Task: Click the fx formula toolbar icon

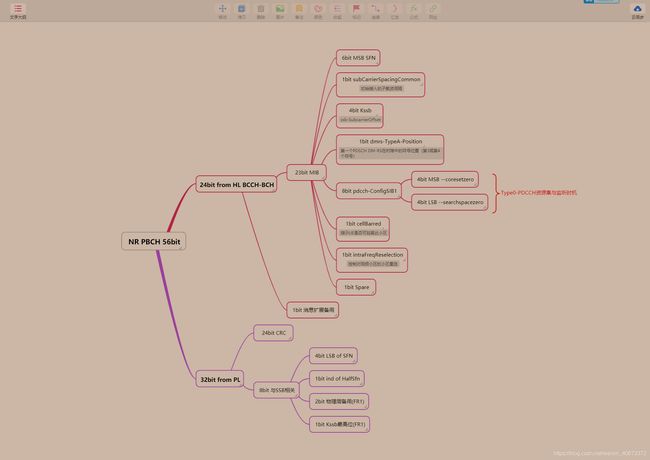Action: pos(414,8)
